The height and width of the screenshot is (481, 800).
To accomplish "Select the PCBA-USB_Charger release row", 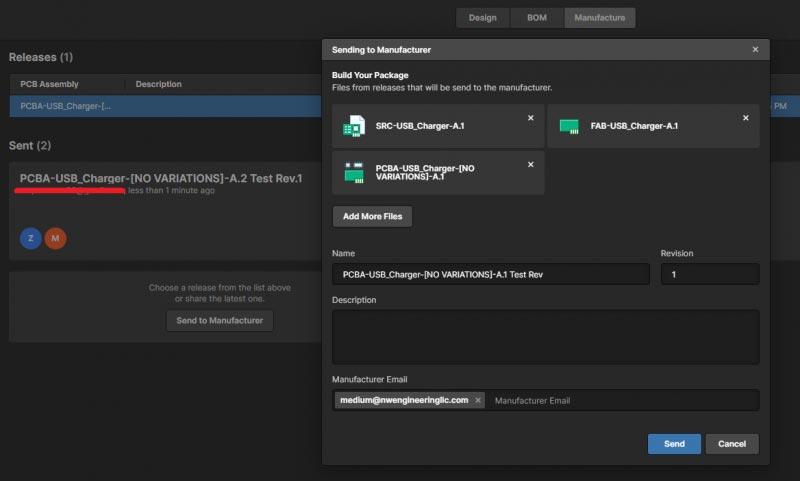I will (x=165, y=106).
